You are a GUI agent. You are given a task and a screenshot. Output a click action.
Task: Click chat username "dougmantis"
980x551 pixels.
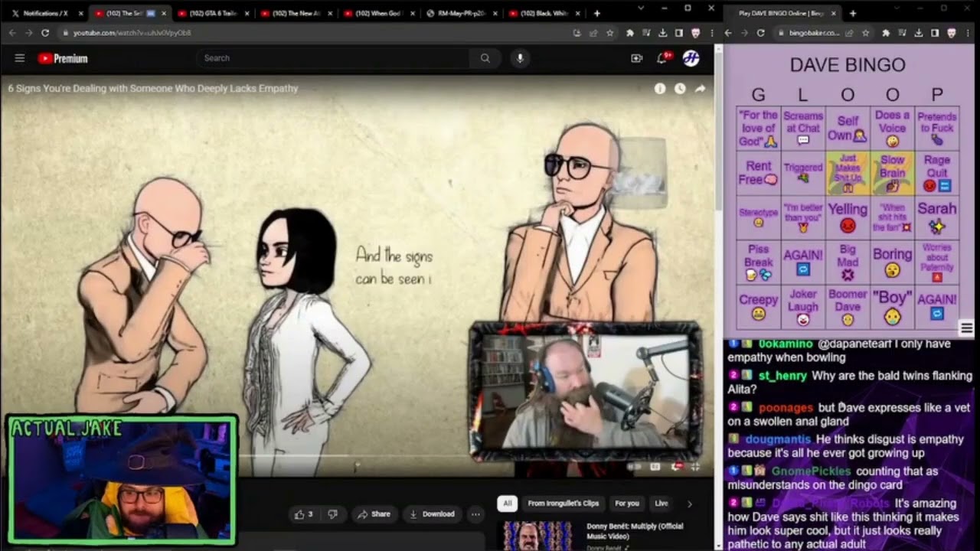[777, 439]
